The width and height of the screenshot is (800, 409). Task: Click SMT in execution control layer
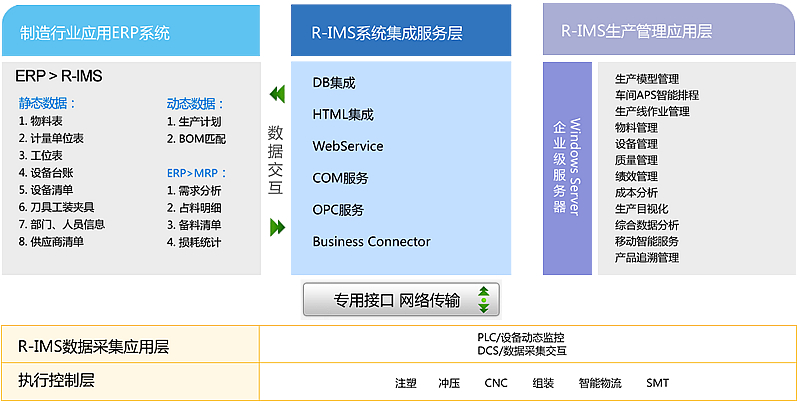coord(657,383)
